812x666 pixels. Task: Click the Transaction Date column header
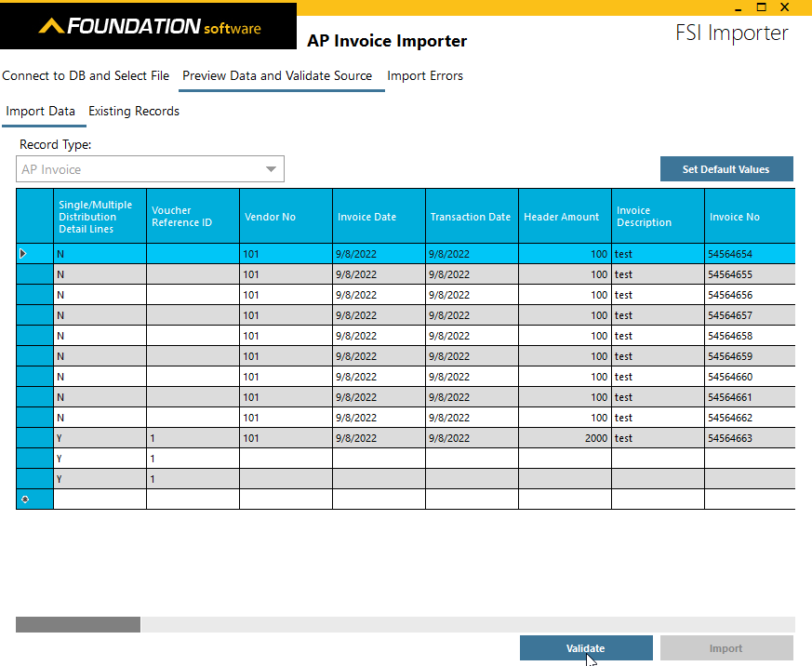point(472,216)
